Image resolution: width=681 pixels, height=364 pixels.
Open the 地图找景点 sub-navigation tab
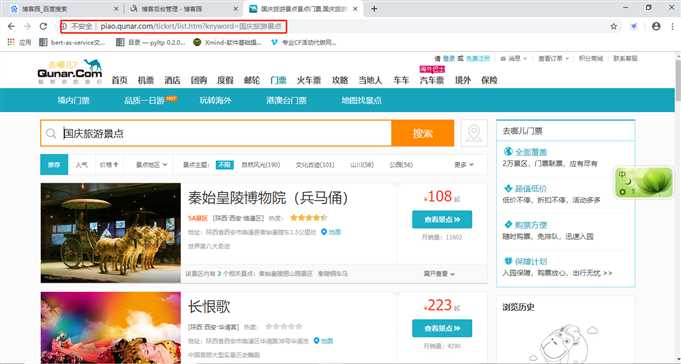pos(361,100)
